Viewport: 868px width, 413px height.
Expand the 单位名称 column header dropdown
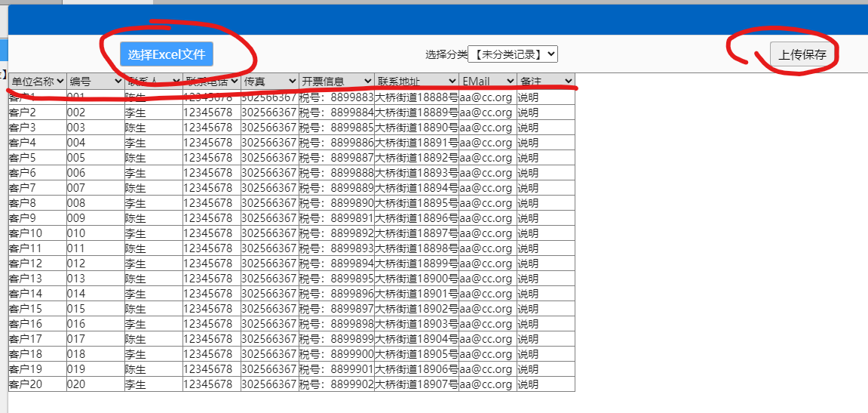point(38,81)
